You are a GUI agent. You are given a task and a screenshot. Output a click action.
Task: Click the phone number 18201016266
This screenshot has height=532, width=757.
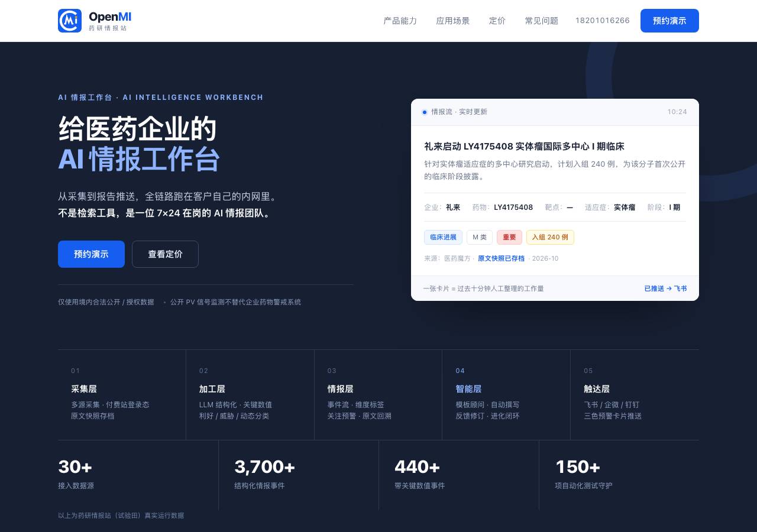pyautogui.click(x=603, y=21)
